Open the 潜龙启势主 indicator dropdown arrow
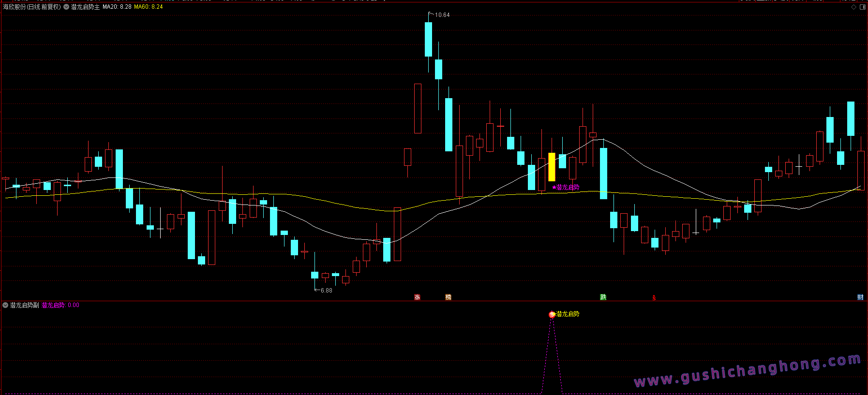This screenshot has height=395, width=868. [66, 7]
